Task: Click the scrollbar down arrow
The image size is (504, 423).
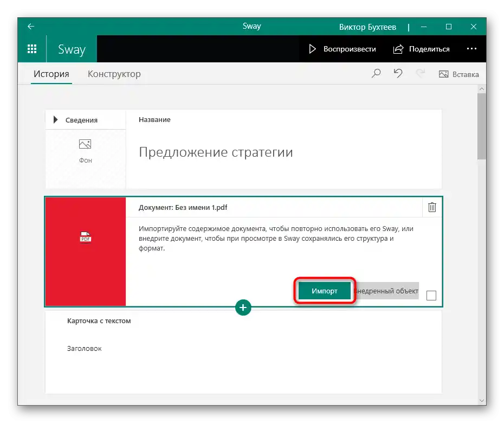Action: [x=481, y=400]
